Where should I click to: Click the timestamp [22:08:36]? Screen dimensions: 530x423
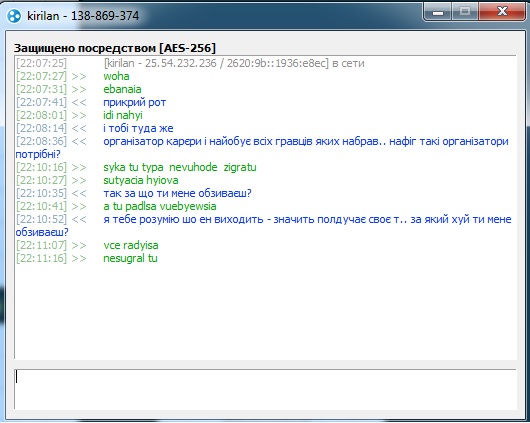pyautogui.click(x=42, y=141)
